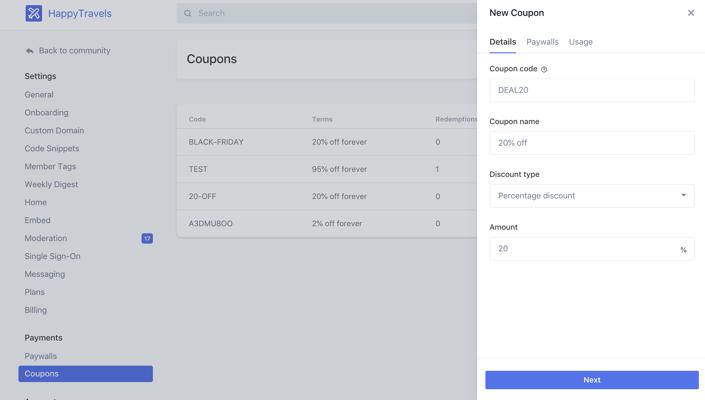
Task: Switch to the Usage tab
Action: pyautogui.click(x=580, y=42)
